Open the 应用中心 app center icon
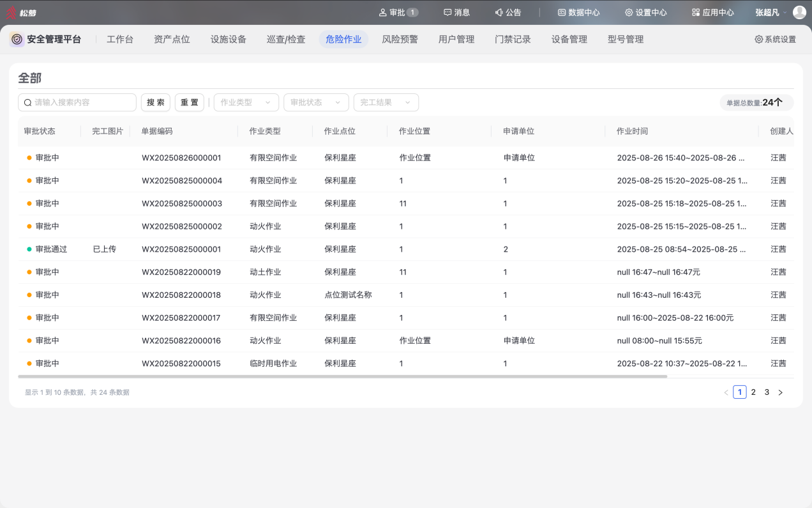The image size is (812, 508). point(696,12)
